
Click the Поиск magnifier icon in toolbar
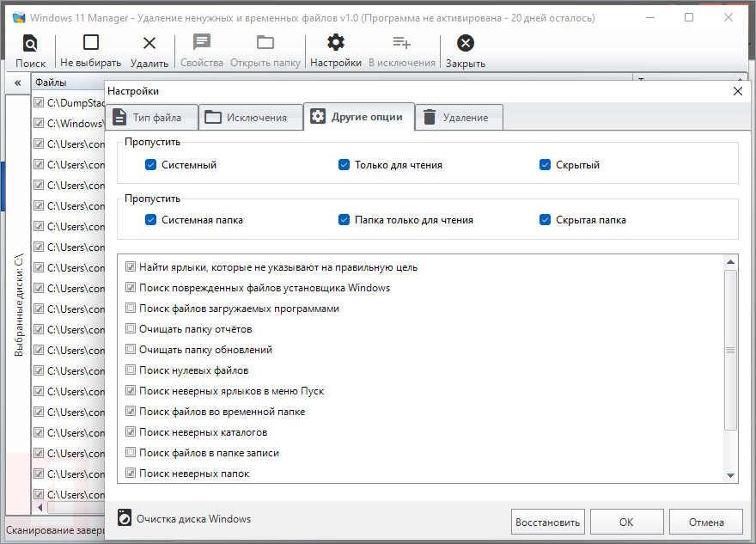30,45
